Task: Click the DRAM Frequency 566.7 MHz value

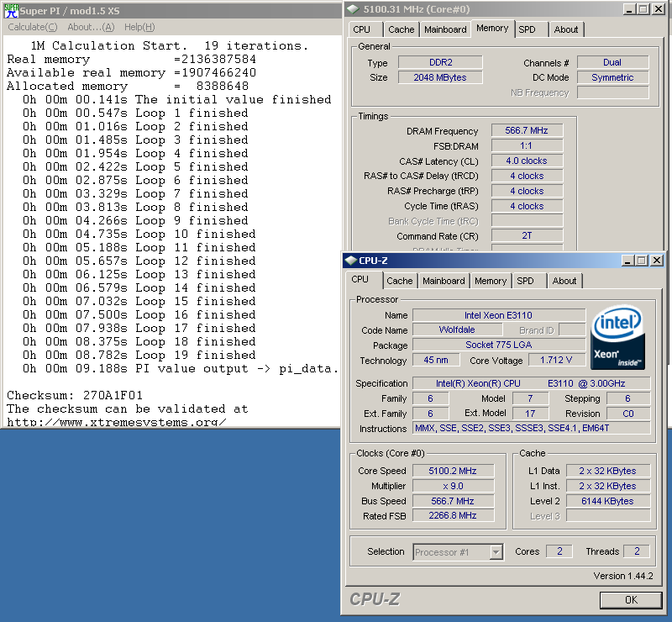Action: [x=527, y=130]
